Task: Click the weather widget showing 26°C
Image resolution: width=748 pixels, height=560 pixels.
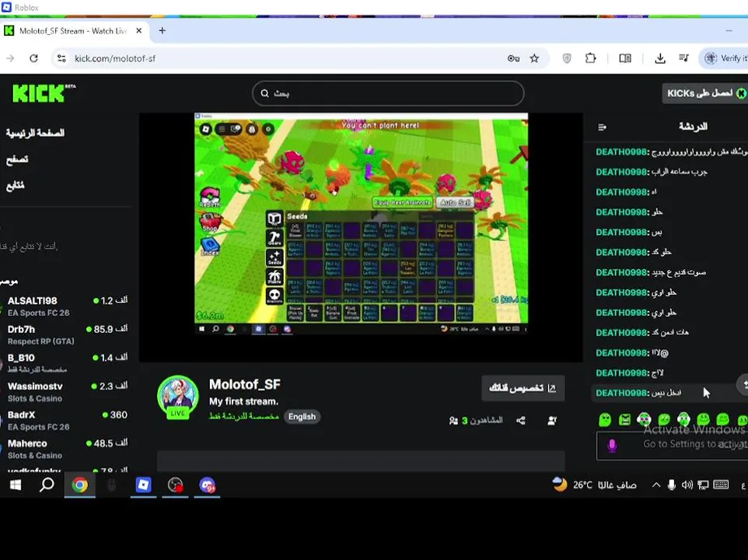Action: 594,485
